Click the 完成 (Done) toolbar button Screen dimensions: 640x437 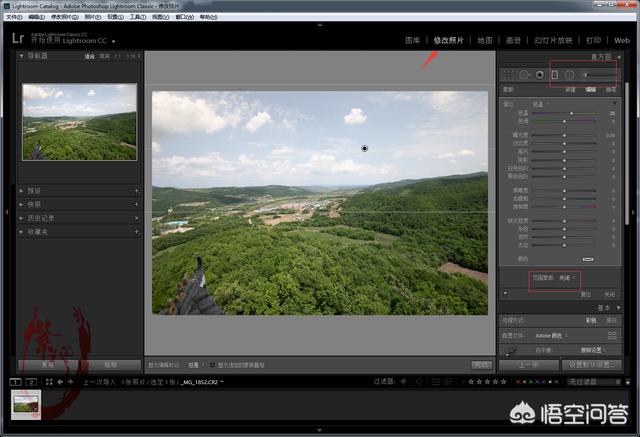[x=482, y=365]
